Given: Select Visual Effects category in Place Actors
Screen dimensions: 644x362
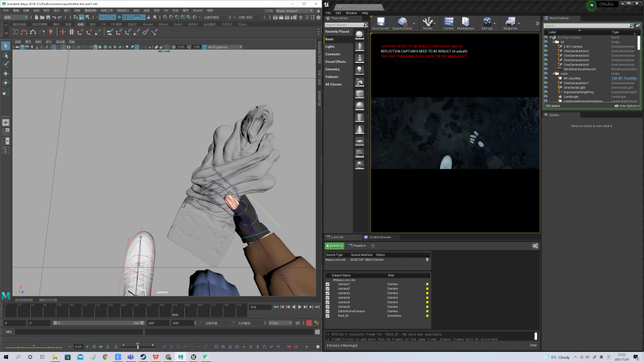Looking at the screenshot, I should [336, 62].
